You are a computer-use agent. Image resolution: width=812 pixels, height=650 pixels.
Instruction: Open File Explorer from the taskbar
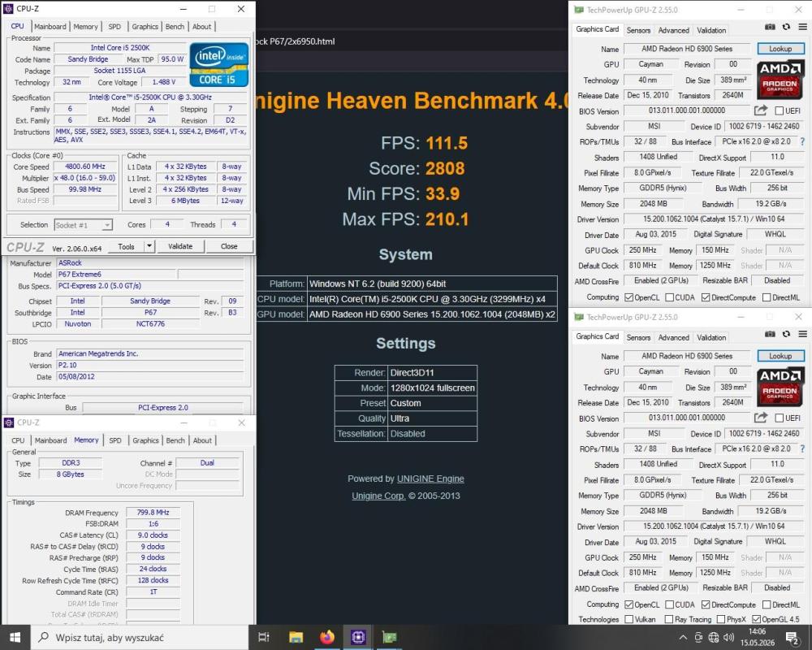pos(296,637)
